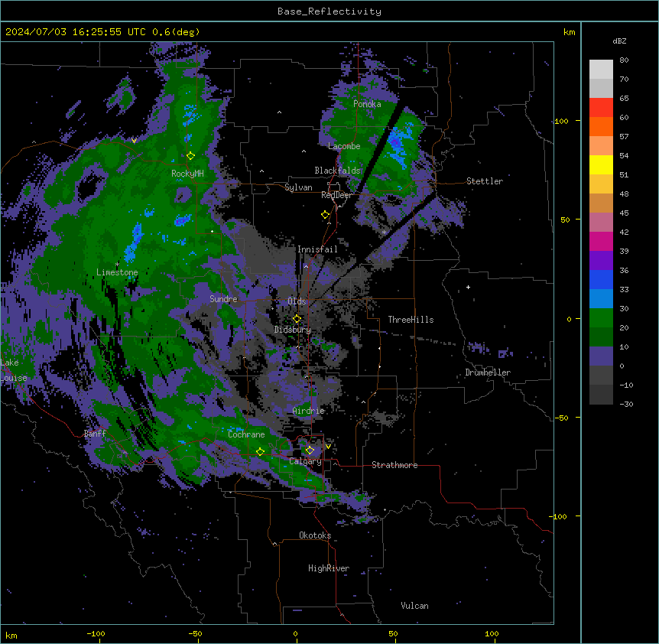
Task: Click the Banff town label
Action: click(95, 434)
